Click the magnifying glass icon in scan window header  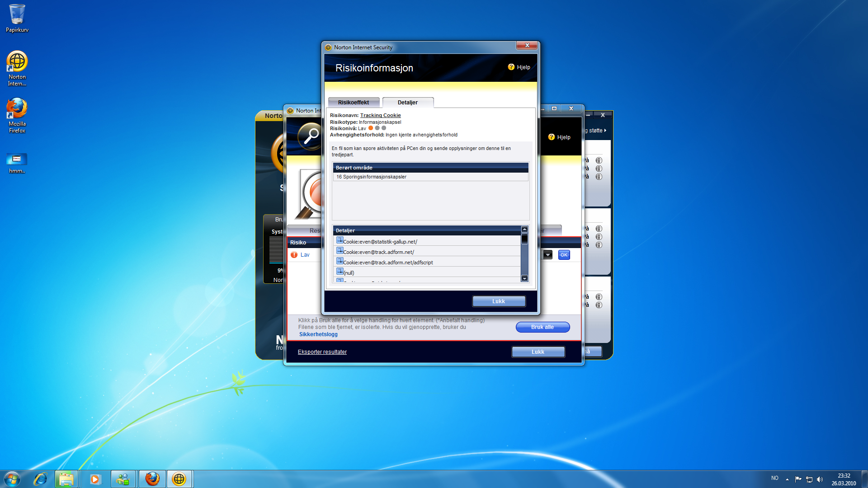point(310,136)
